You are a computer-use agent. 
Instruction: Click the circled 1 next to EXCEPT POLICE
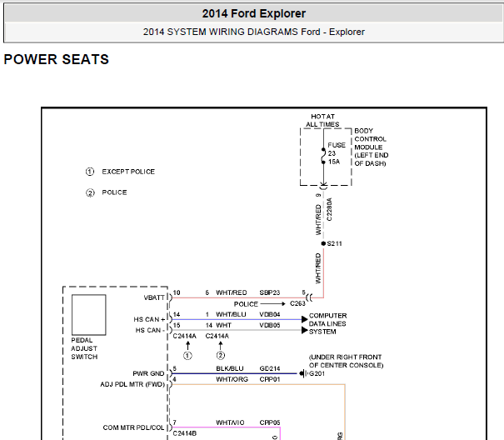tap(90, 172)
